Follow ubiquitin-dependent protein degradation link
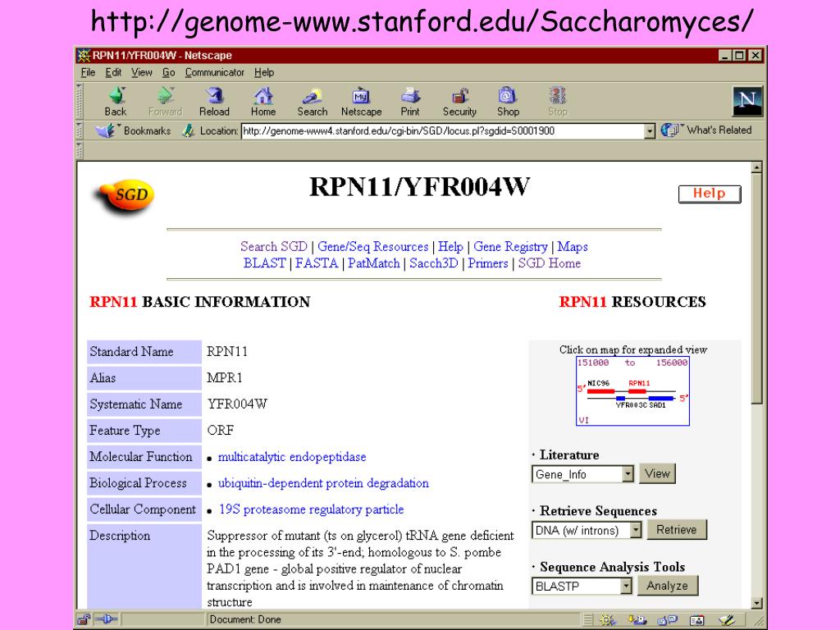This screenshot has width=840, height=630. tap(323, 483)
